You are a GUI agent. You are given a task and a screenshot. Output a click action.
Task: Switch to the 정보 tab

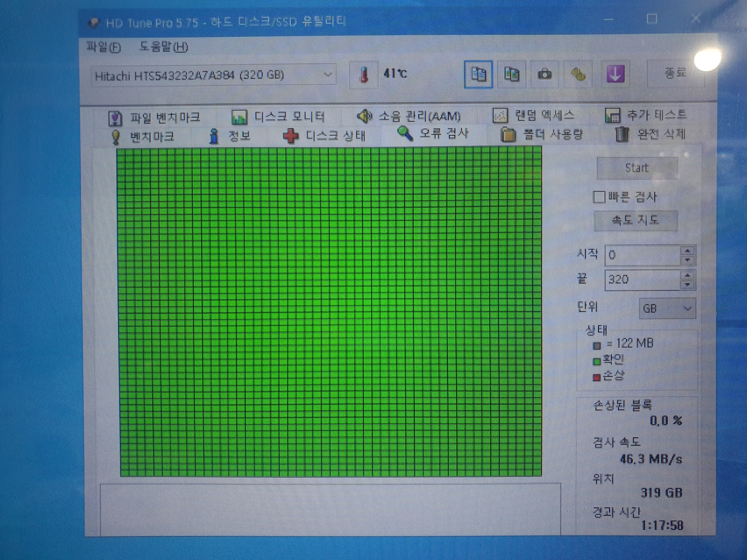tap(230, 136)
